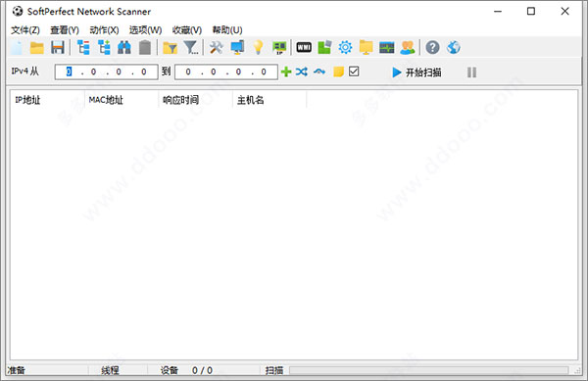Click the blue curved arrow icon
Image resolution: width=588 pixels, height=381 pixels.
pyautogui.click(x=319, y=71)
